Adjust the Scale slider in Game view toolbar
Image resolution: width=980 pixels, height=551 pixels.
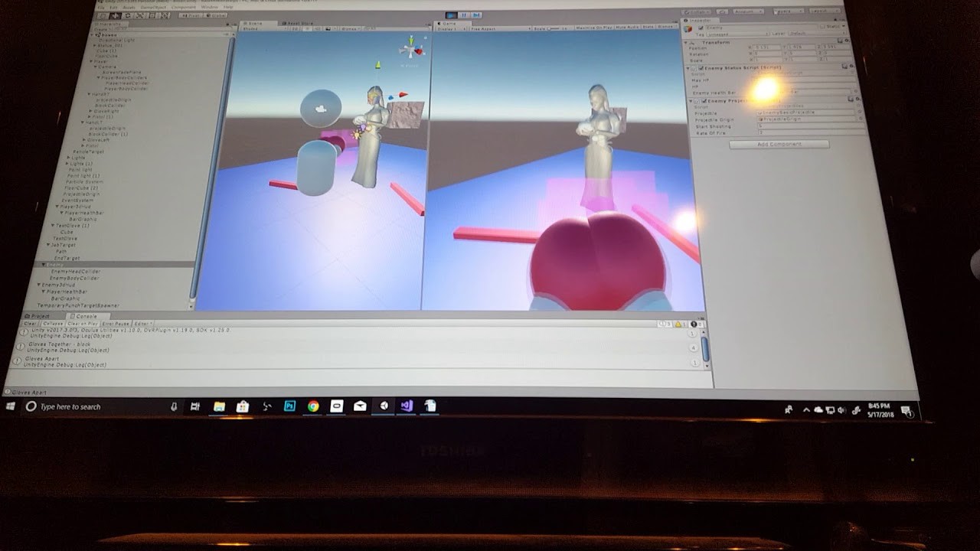[556, 28]
